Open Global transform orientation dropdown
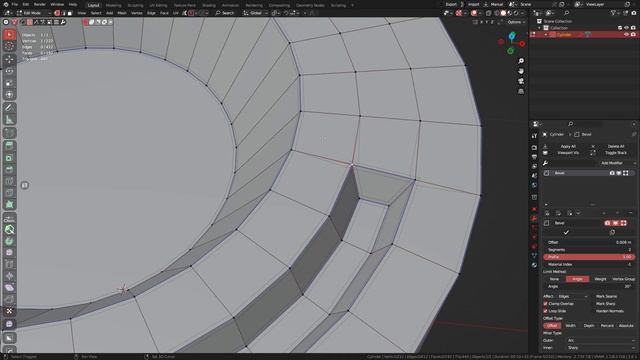The image size is (640, 360). tap(255, 13)
